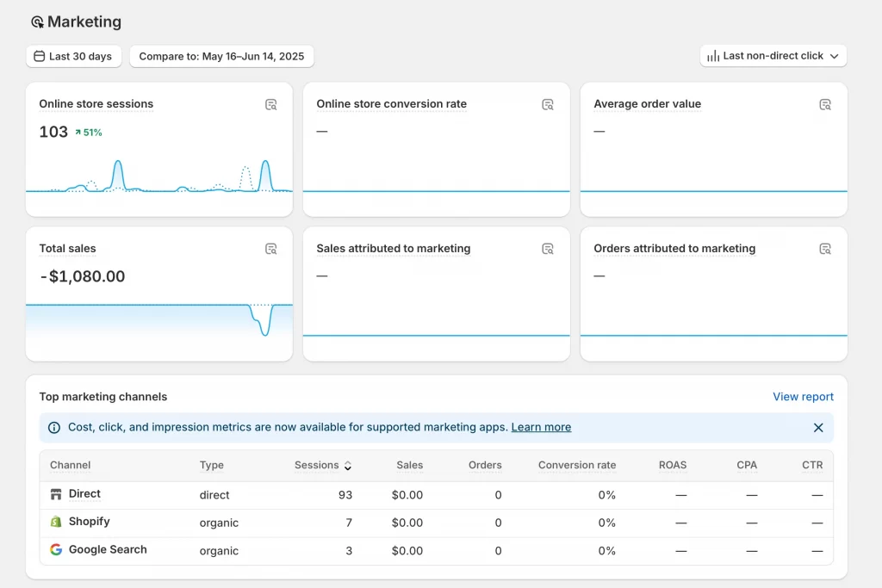Click the Google logo icon in the channels table
The width and height of the screenshot is (882, 588).
pos(56,550)
